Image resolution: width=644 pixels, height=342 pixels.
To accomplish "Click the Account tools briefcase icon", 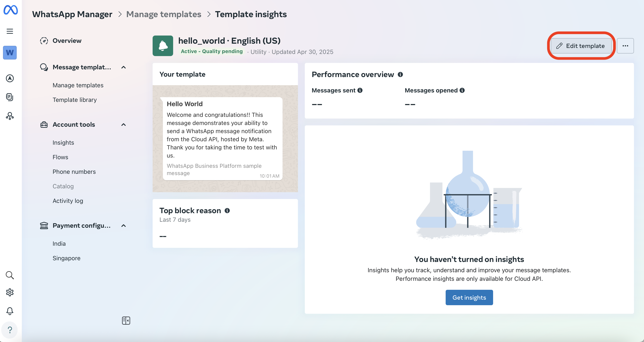I will coord(44,124).
